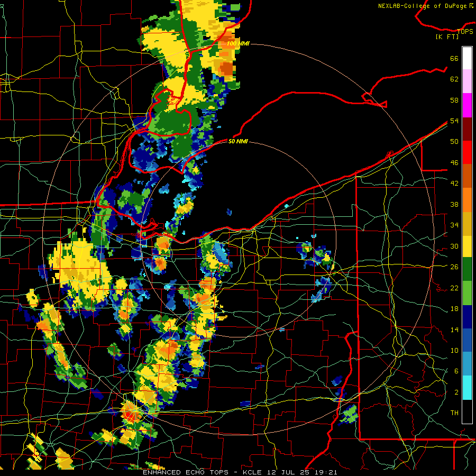Click the 42 legend scale value
The height and width of the screenshot is (476, 476).
(x=454, y=184)
